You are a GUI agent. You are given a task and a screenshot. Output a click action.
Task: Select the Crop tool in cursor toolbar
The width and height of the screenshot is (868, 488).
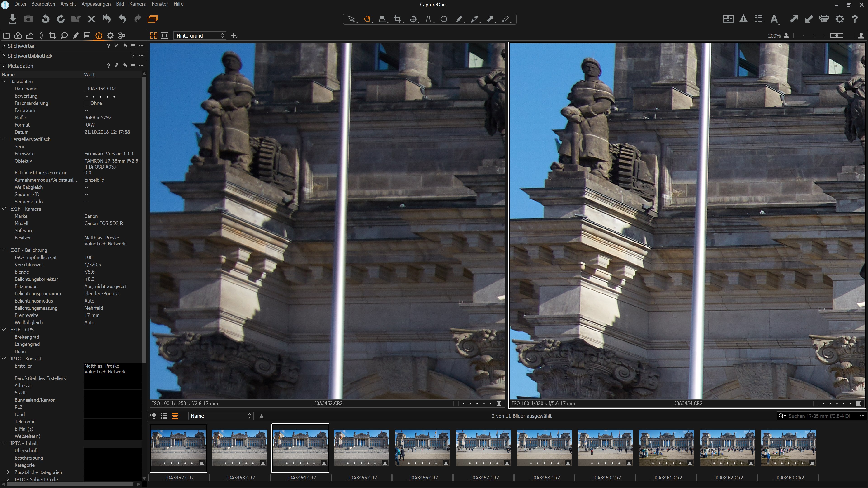398,19
